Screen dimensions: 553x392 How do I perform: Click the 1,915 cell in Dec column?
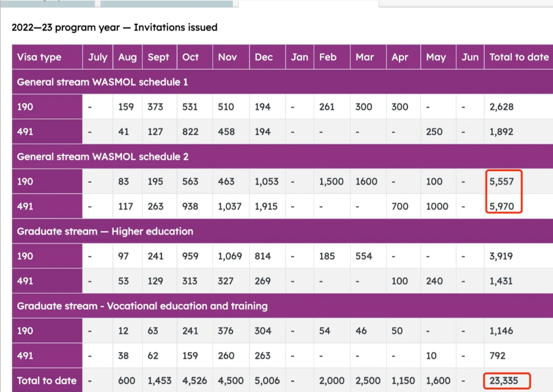[267, 207]
